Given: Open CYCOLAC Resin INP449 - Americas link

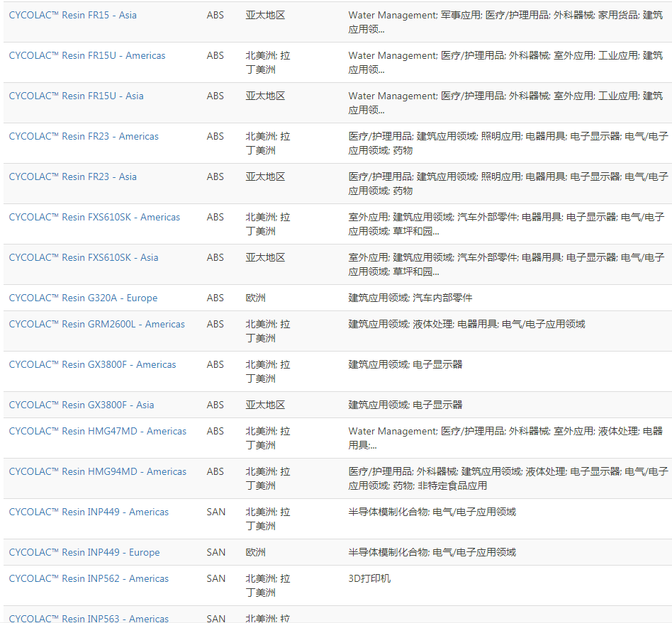Looking at the screenshot, I should [x=89, y=512].
